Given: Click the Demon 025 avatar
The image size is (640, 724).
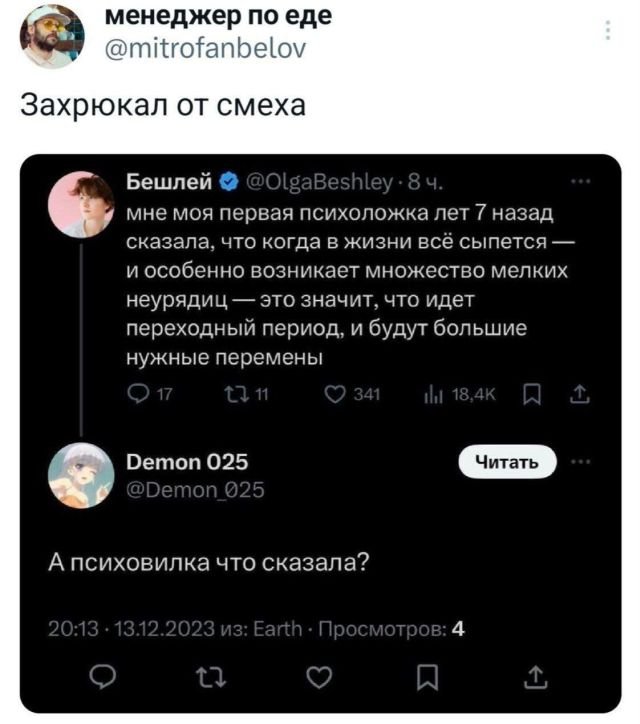Looking at the screenshot, I should click(x=80, y=476).
